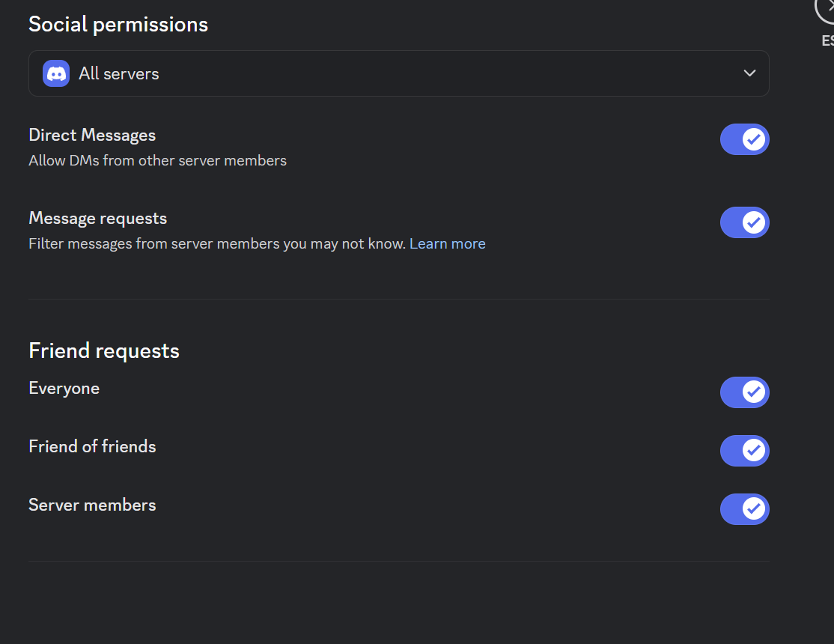This screenshot has height=644, width=834.
Task: Select the Everyone option label
Action: pos(64,388)
